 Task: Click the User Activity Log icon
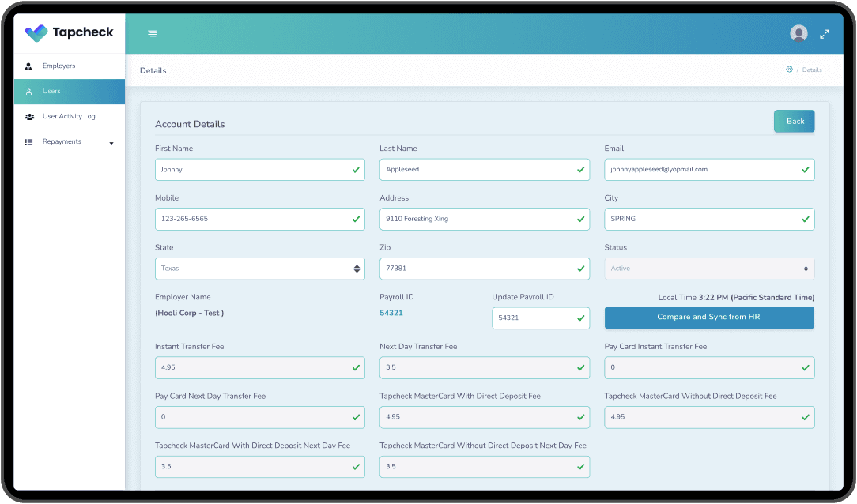click(28, 116)
